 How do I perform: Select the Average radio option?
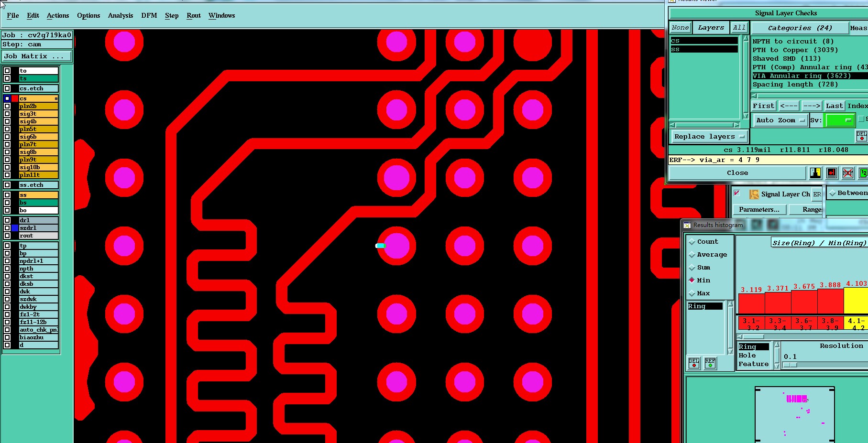pyautogui.click(x=692, y=255)
